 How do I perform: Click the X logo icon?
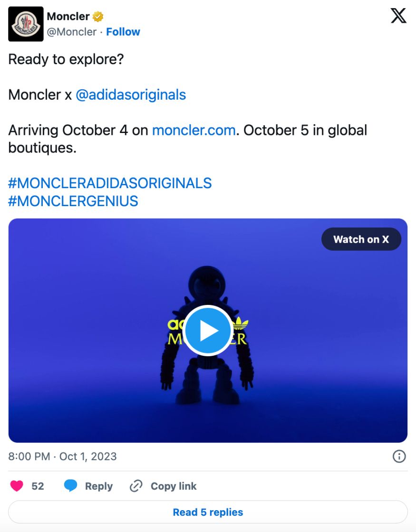pyautogui.click(x=398, y=16)
